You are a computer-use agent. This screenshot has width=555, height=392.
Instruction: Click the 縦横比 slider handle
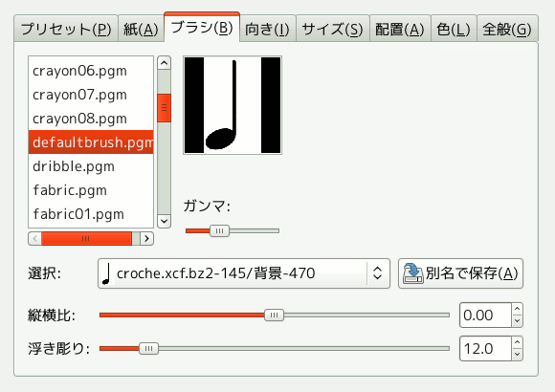[274, 315]
